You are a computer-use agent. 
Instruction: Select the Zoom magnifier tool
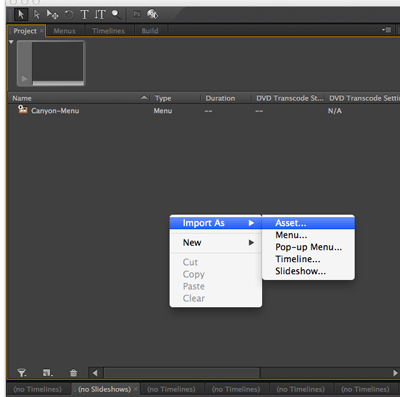point(116,14)
